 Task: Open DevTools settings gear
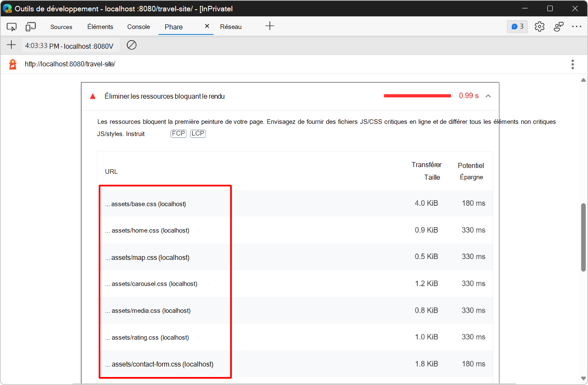pos(540,26)
